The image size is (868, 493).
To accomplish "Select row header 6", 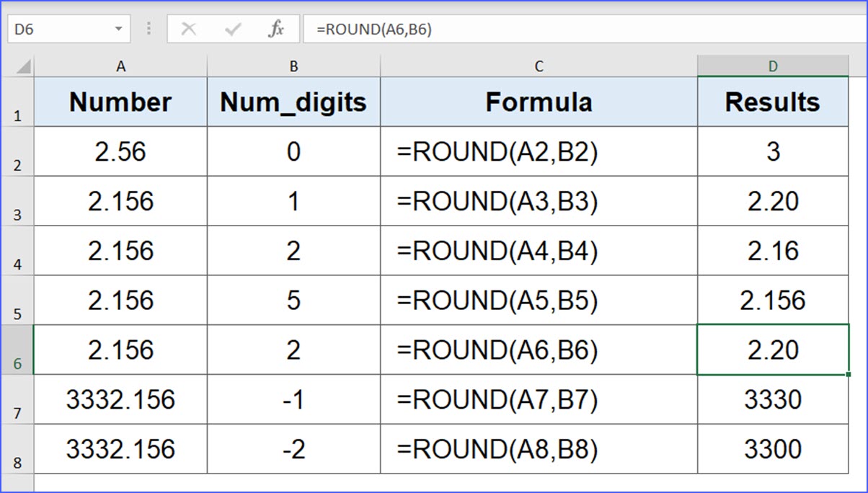I will (x=17, y=350).
